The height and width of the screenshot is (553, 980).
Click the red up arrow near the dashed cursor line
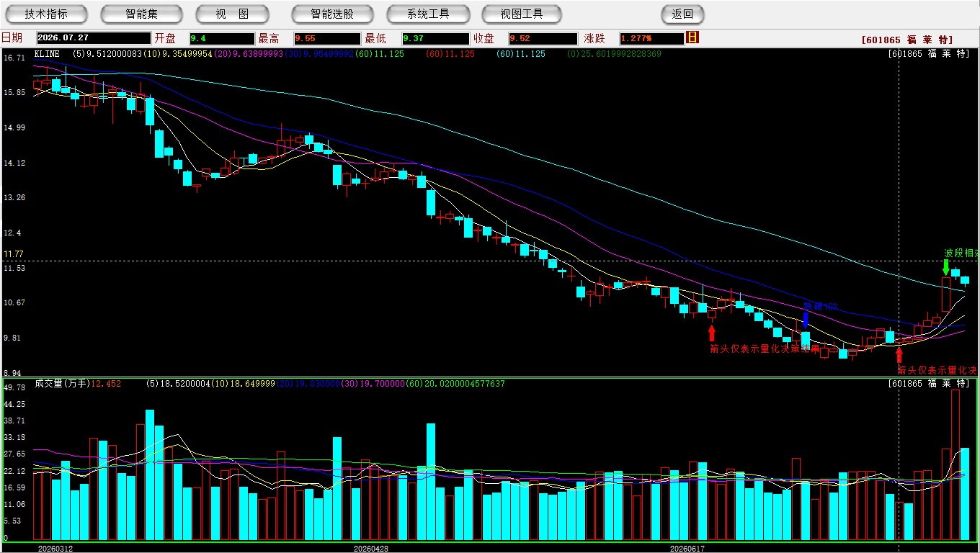[x=899, y=355]
